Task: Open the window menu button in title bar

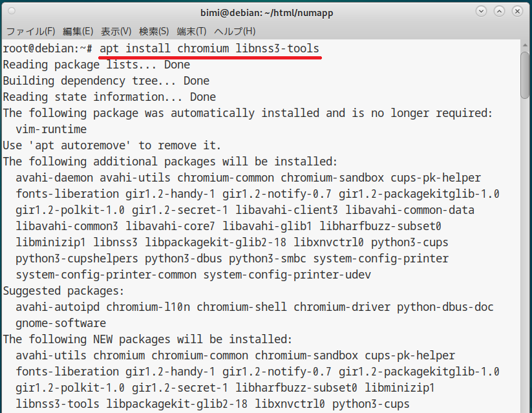Action: coord(12,12)
